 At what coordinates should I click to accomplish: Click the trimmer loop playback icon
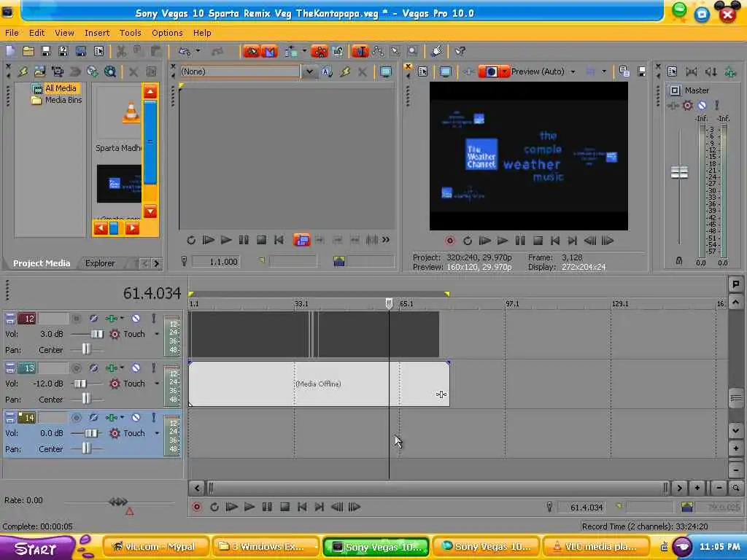191,240
